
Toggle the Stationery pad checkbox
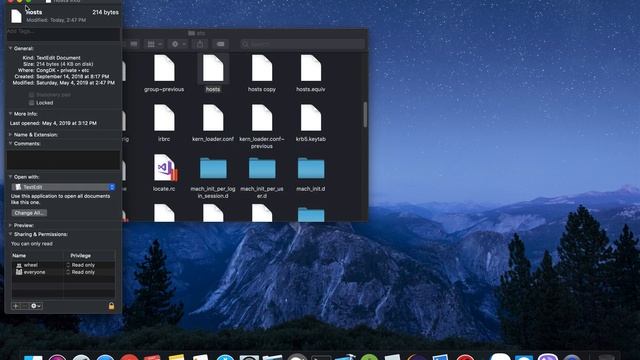pyautogui.click(x=31, y=95)
